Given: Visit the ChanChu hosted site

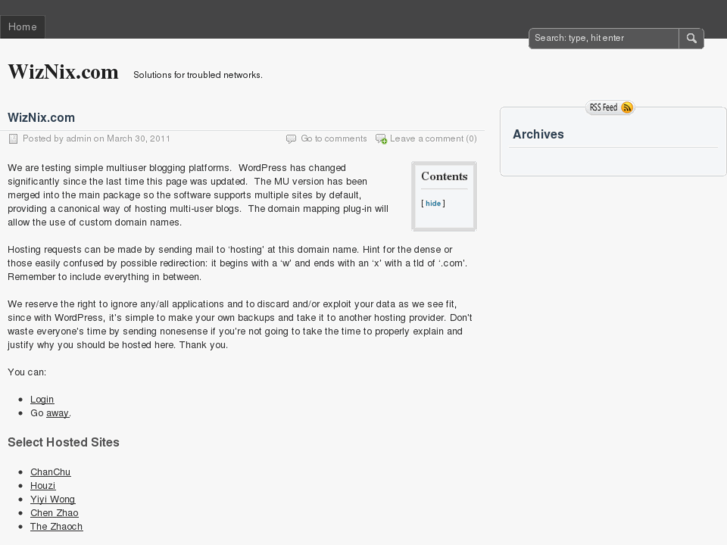Looking at the screenshot, I should point(50,472).
